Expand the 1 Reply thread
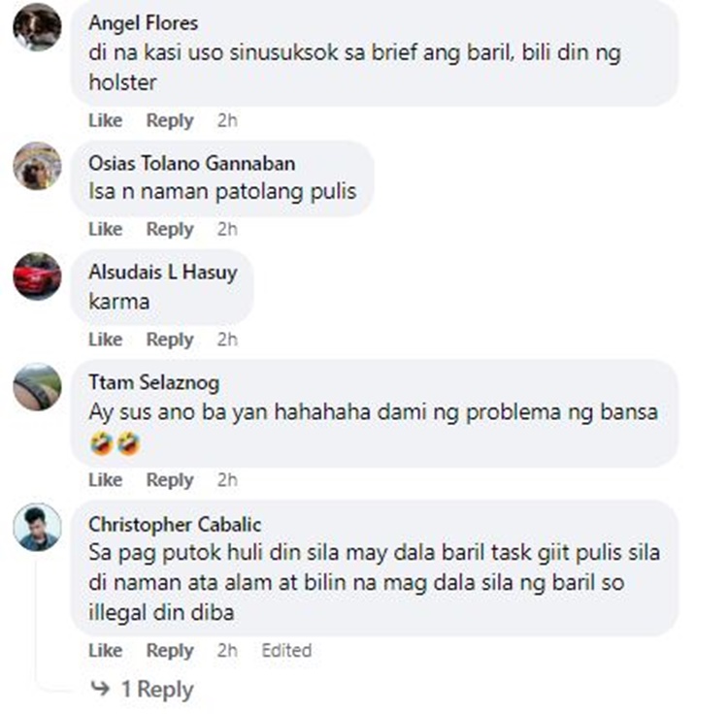The height and width of the screenshot is (714, 728). (142, 689)
